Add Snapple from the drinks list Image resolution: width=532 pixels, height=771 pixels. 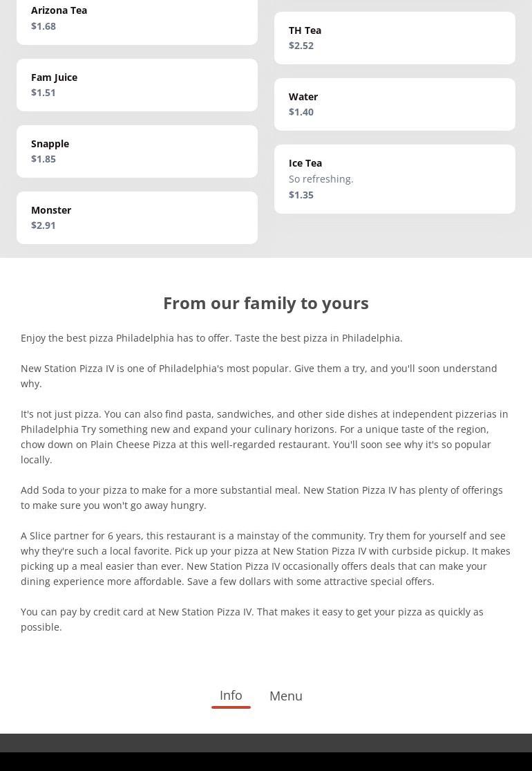137,151
